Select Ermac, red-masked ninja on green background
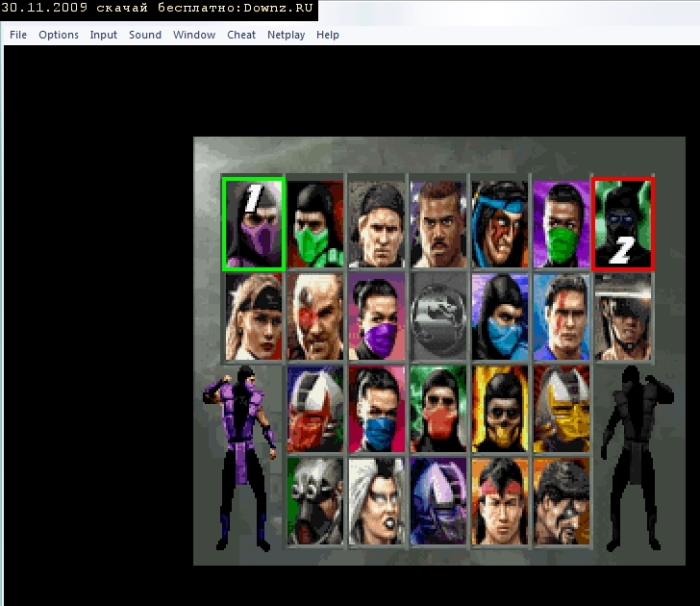This screenshot has height=606, width=700. coord(438,409)
